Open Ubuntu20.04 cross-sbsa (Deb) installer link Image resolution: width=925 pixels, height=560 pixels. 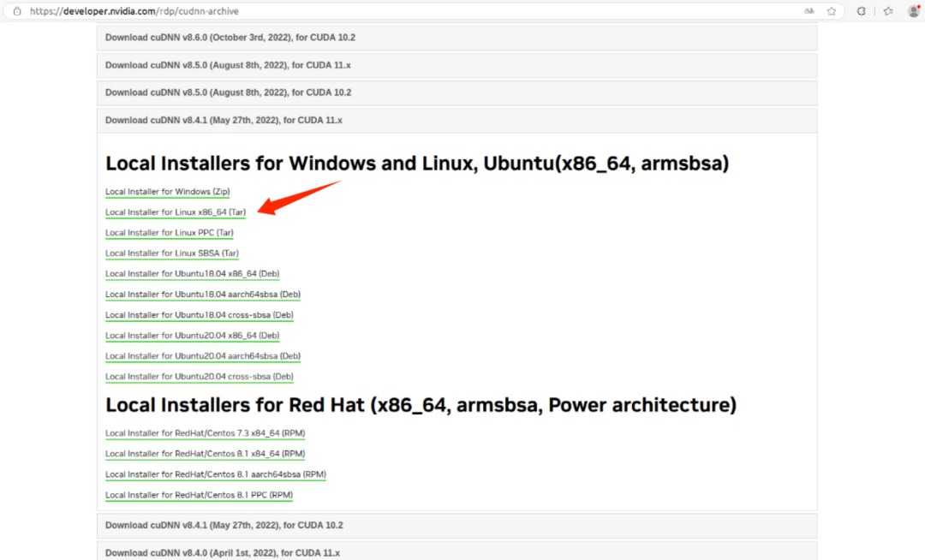point(200,377)
